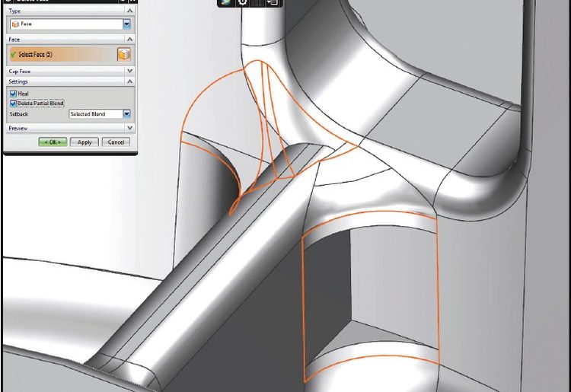Uncheck Delete Partial Blend option
Image resolution: width=571 pixels, height=392 pixels.
[13, 103]
